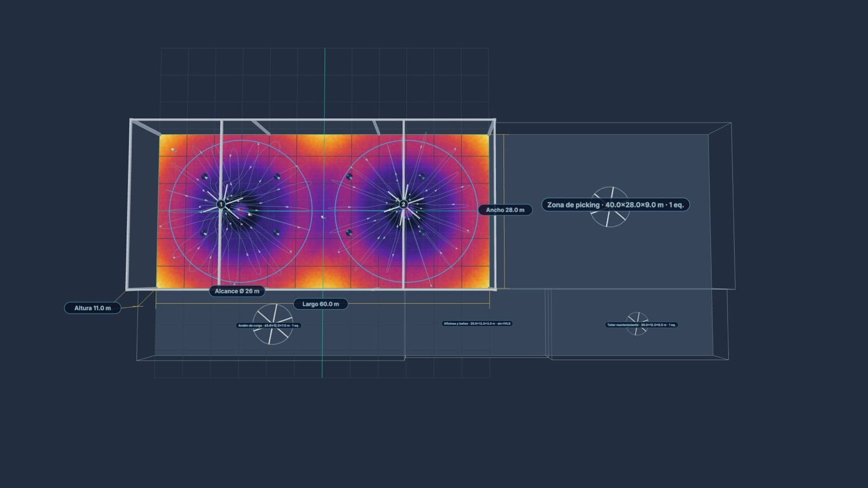The width and height of the screenshot is (868, 488).
Task: Select fan marker number 1
Action: click(x=221, y=204)
